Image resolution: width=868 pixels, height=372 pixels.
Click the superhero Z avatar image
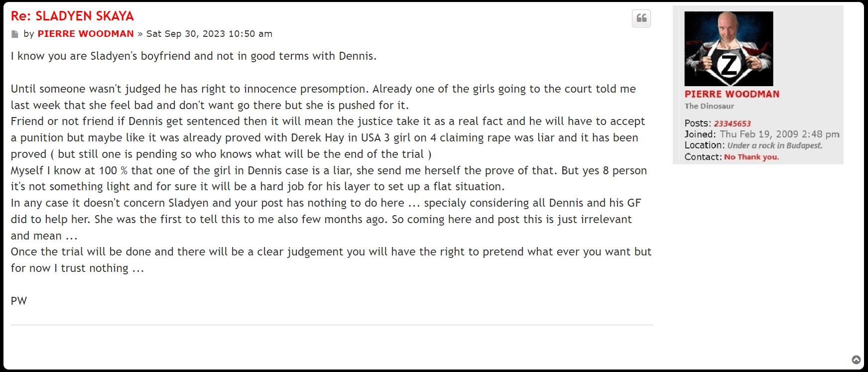coord(729,49)
